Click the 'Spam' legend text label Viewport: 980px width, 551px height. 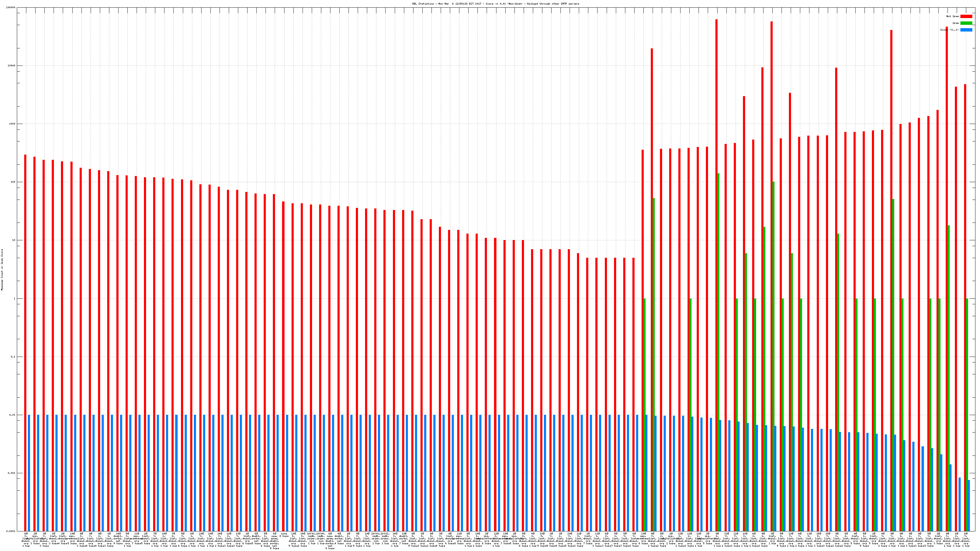(956, 23)
